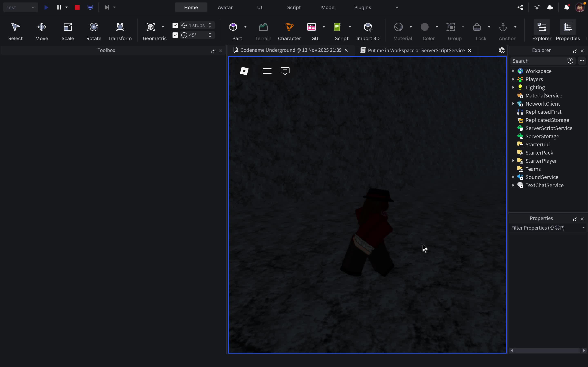Select ServerScriptService in the Explorer
This screenshot has height=367, width=588.
coord(549,128)
